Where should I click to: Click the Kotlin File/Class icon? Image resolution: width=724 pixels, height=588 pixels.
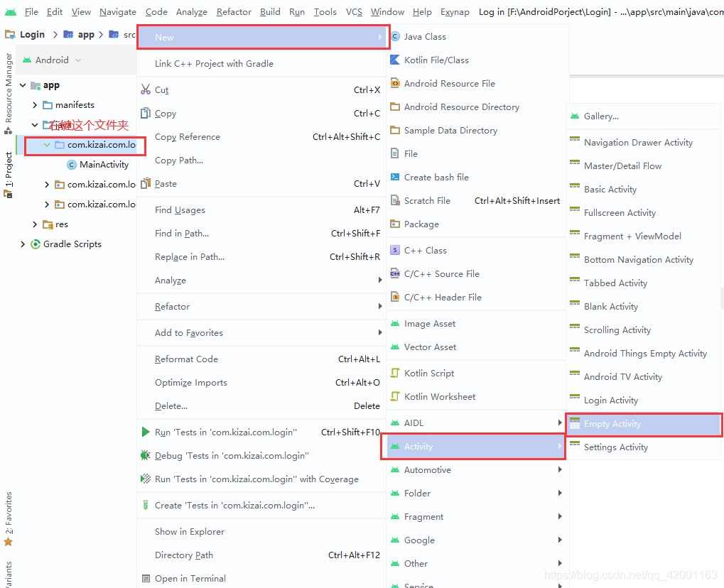(395, 60)
